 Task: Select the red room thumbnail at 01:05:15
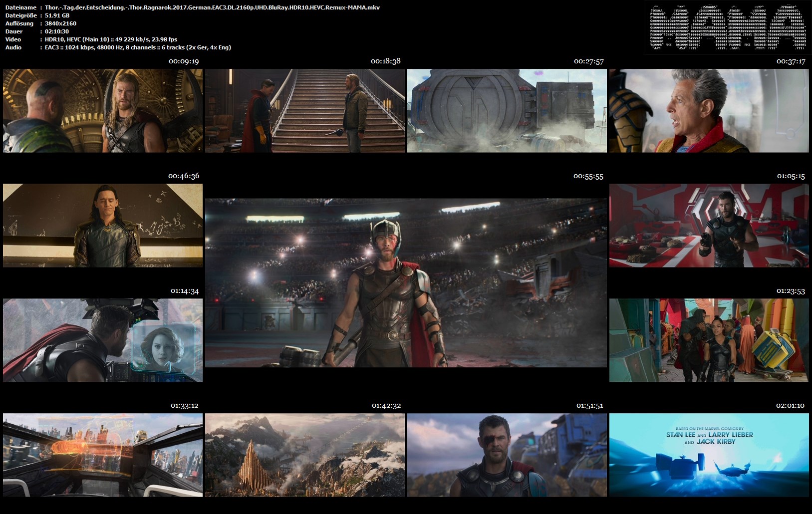click(709, 226)
